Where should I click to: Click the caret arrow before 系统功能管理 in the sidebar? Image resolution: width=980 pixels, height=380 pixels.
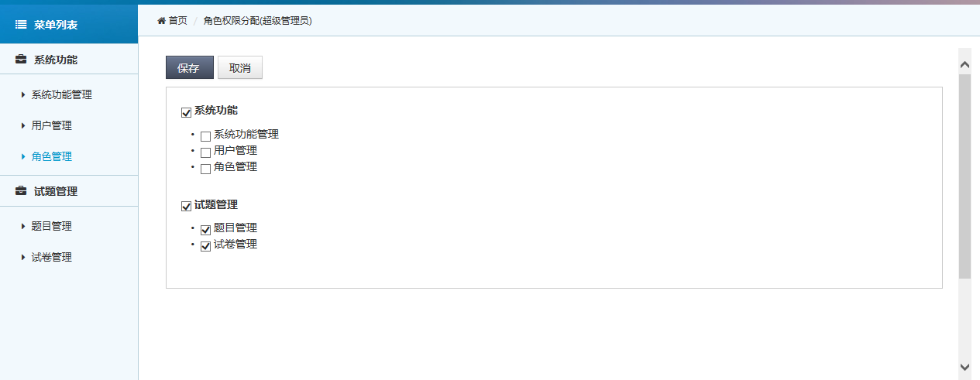(x=23, y=95)
